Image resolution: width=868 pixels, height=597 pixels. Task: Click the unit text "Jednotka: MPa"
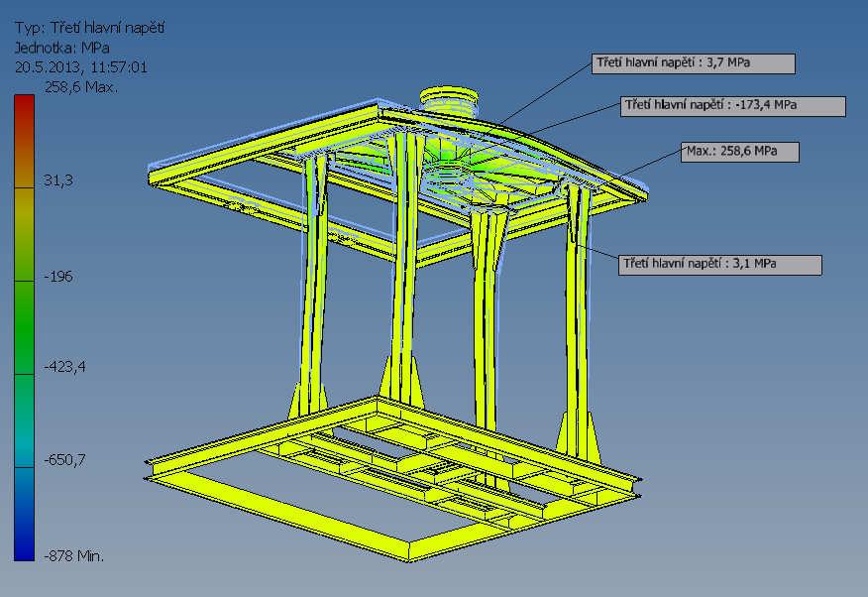tap(62, 48)
